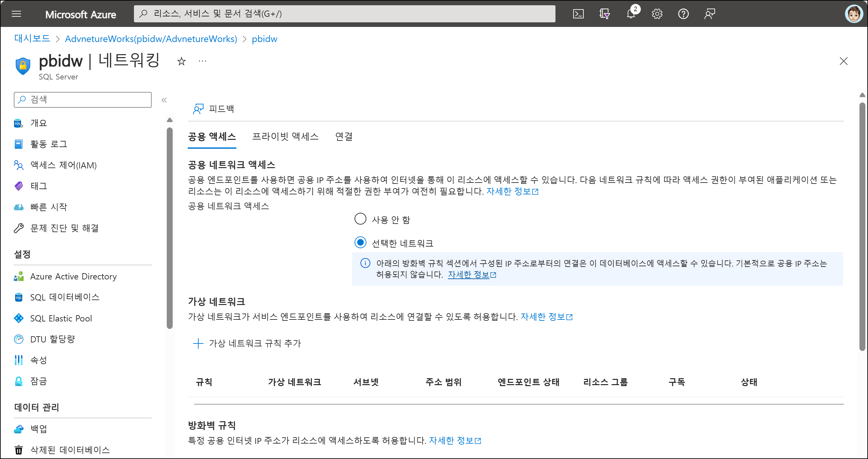Click the main page vertical scrollbar
Viewport: 868px width, 459px height.
[862, 229]
